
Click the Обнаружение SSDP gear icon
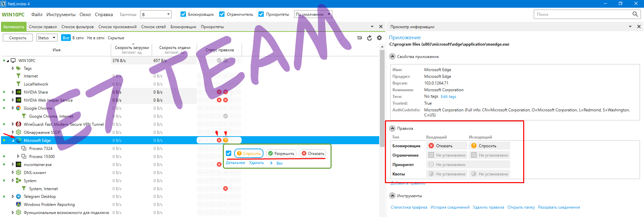click(18, 132)
